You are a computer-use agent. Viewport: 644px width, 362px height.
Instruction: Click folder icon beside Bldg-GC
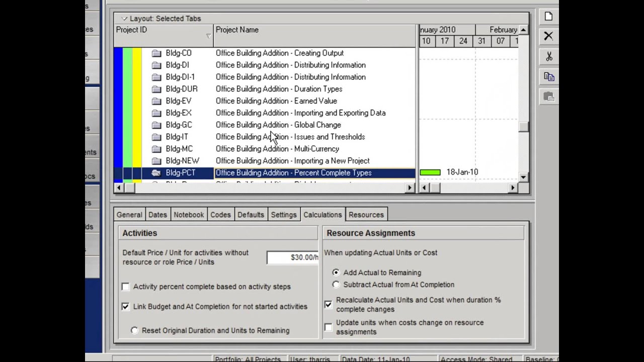tap(156, 125)
